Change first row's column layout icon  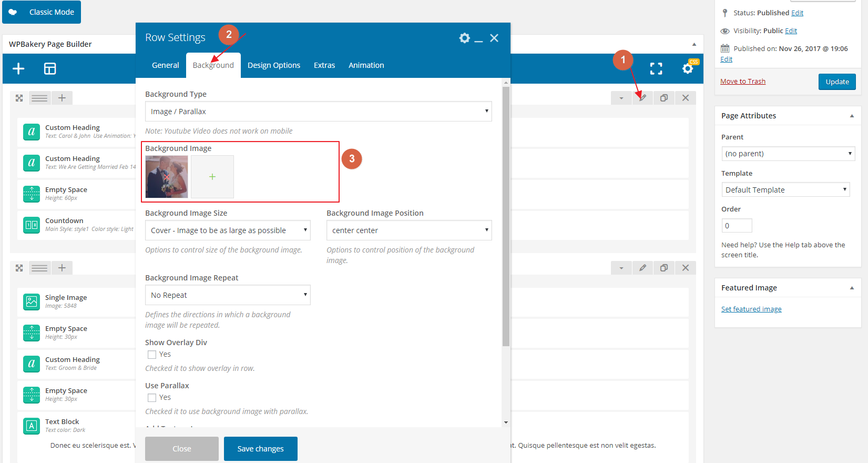(39, 98)
